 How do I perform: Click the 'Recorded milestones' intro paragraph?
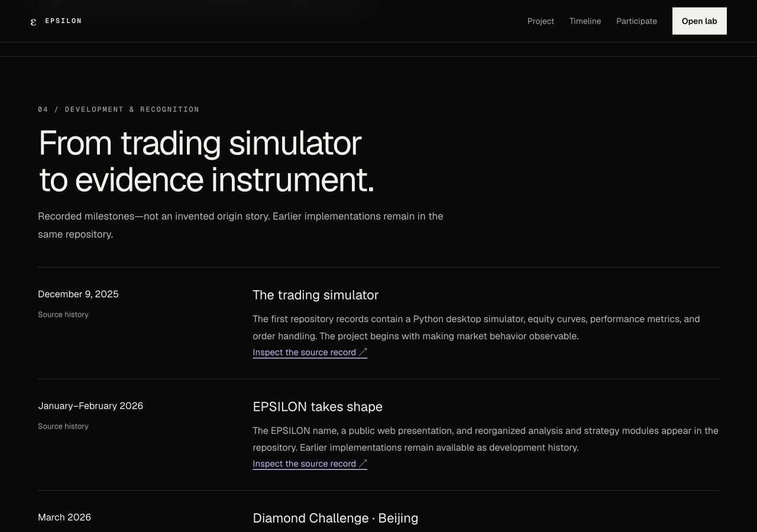point(241,225)
